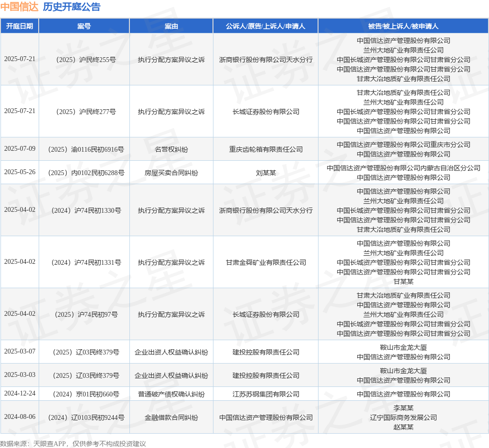Screen dimensions: 489x448
Task: Click defendant 李某某
Action: pyautogui.click(x=403, y=408)
